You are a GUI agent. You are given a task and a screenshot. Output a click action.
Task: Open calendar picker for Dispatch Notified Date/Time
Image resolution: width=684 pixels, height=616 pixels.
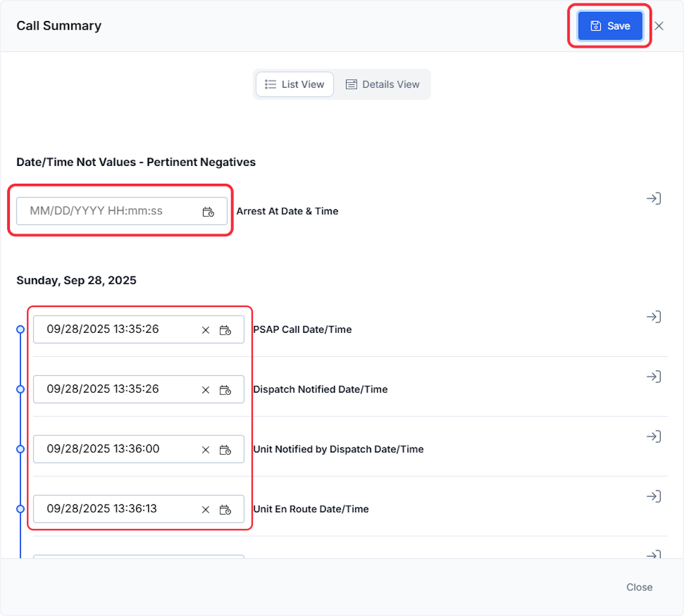(x=225, y=390)
